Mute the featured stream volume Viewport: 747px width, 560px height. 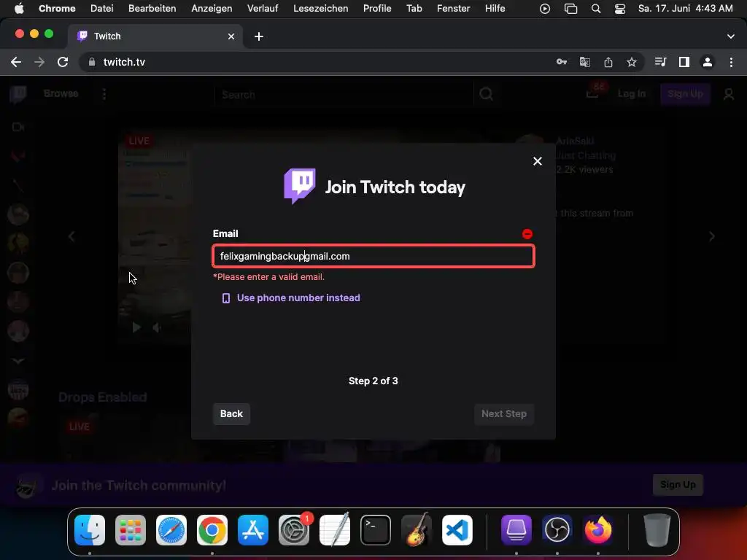(156, 327)
